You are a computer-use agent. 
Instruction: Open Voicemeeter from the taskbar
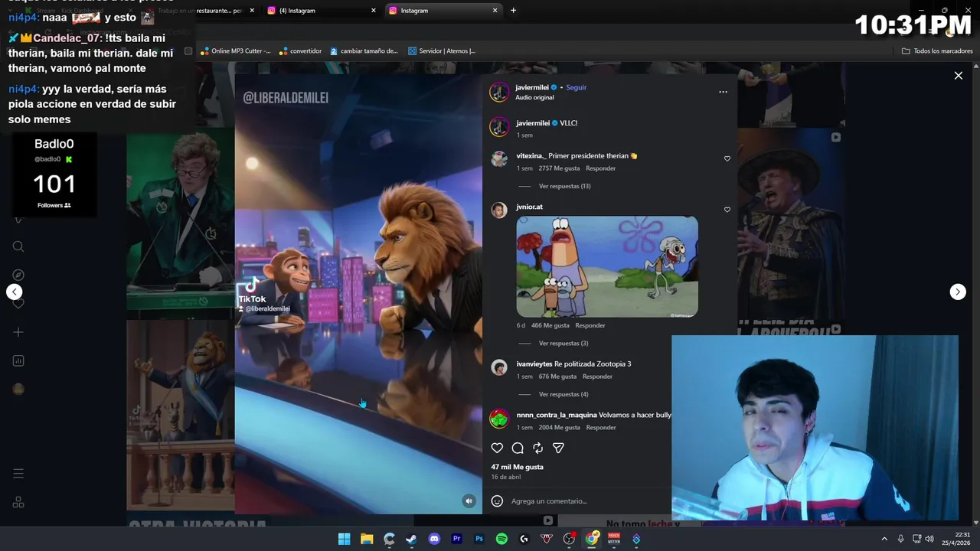tap(614, 539)
